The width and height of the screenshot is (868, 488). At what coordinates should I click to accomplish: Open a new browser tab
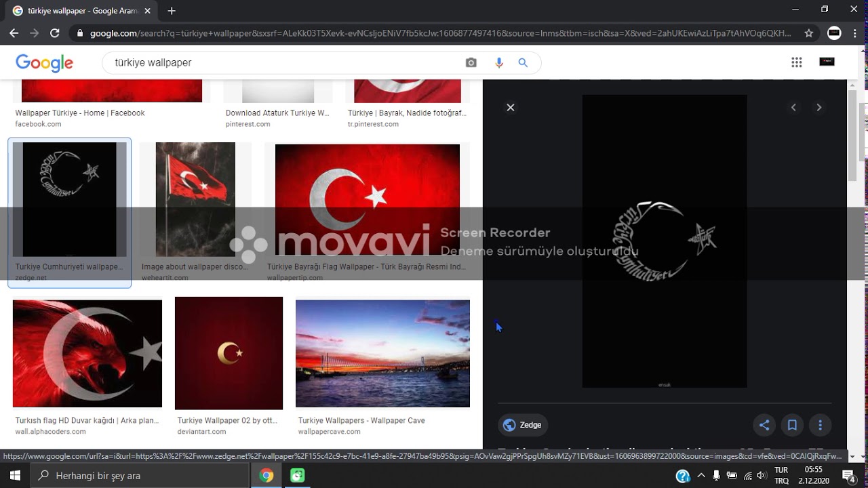pos(172,11)
